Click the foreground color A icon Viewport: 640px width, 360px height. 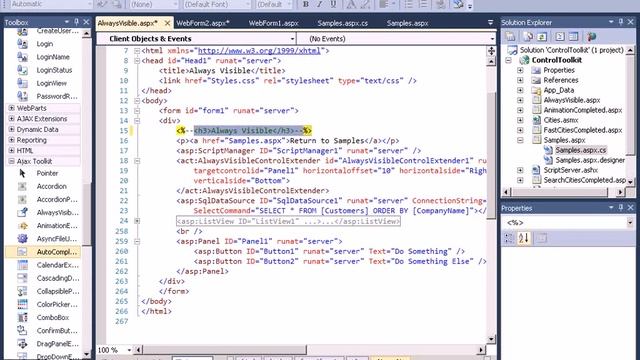351,4
